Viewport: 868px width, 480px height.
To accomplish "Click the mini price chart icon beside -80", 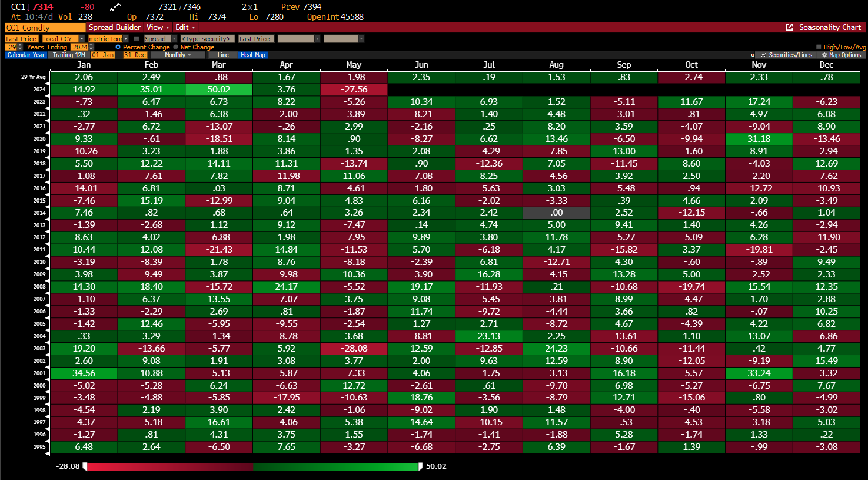I will (x=115, y=7).
